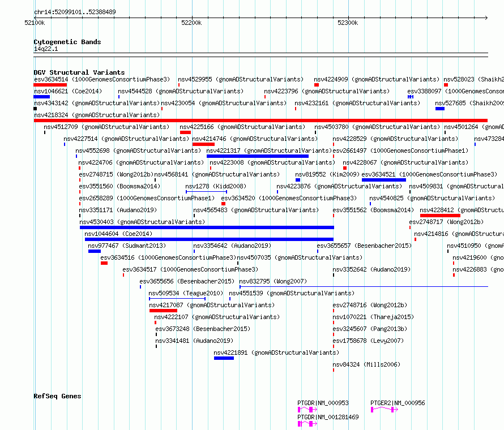
Task: Open the nsv3354642 (Audano2019) label
Action: tap(232, 246)
